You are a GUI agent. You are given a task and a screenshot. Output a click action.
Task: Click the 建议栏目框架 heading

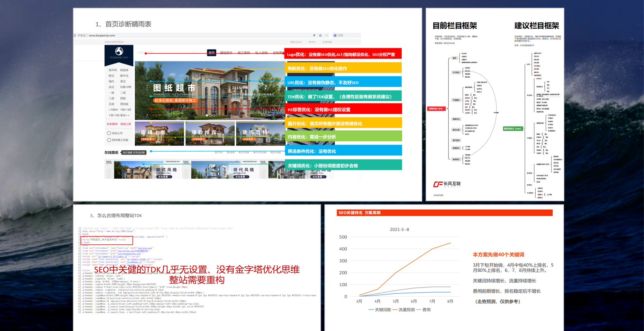tap(536, 26)
